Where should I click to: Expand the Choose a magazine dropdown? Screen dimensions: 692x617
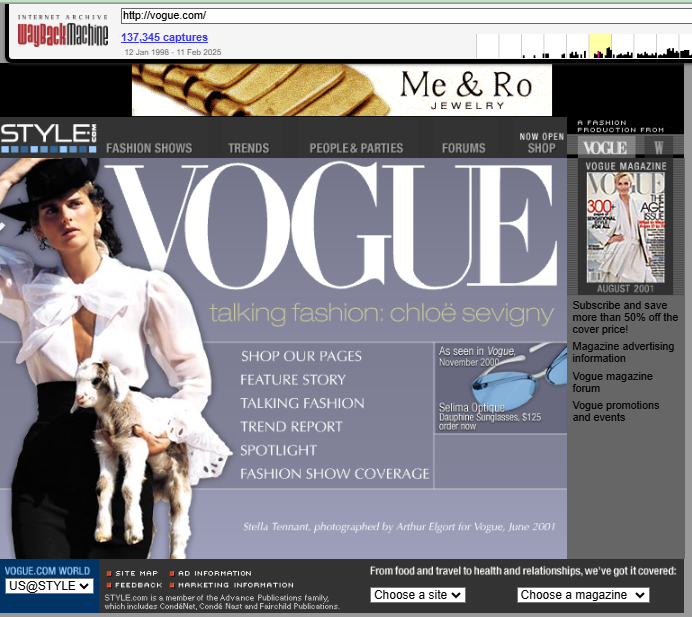click(x=583, y=595)
